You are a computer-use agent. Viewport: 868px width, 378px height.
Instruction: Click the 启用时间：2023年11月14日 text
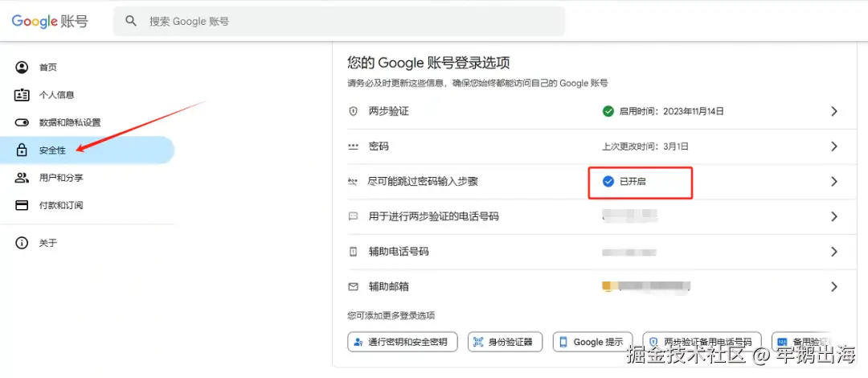(671, 112)
